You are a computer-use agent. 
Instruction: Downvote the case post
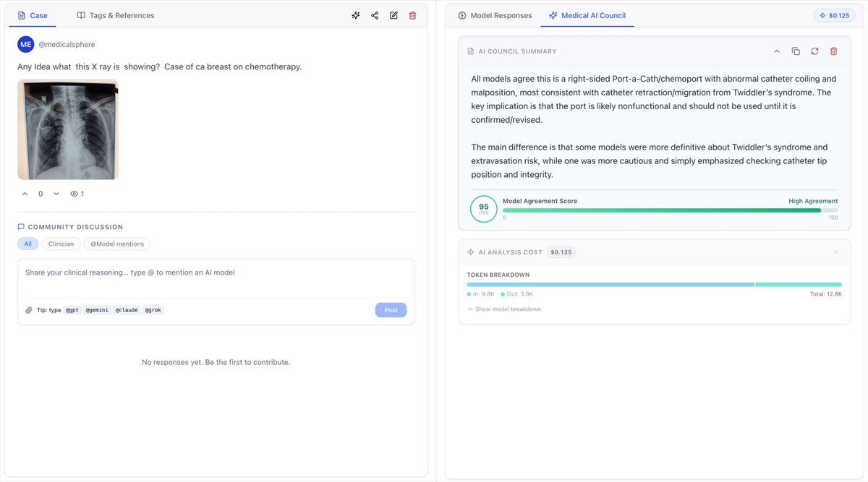click(x=56, y=194)
